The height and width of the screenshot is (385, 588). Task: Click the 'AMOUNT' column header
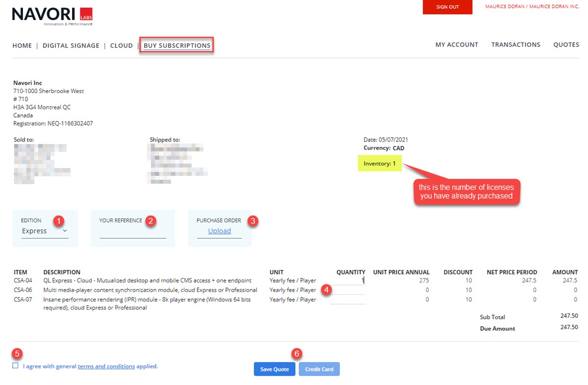pyautogui.click(x=565, y=272)
